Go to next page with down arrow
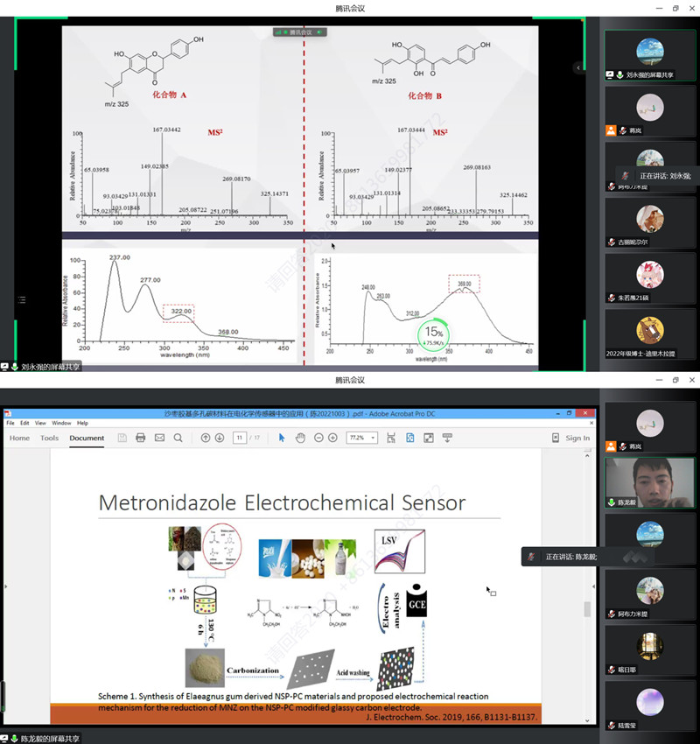Screen dimensions: 700x744 pos(220,438)
